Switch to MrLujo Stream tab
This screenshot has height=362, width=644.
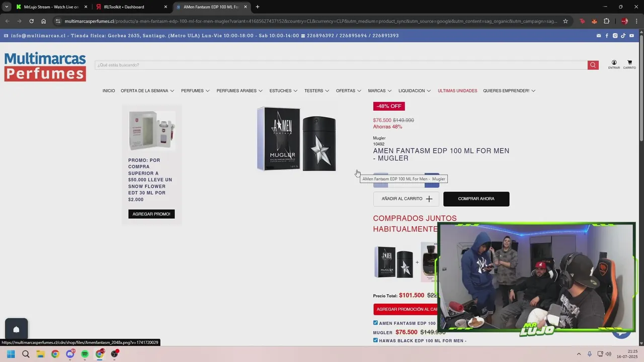(50, 7)
